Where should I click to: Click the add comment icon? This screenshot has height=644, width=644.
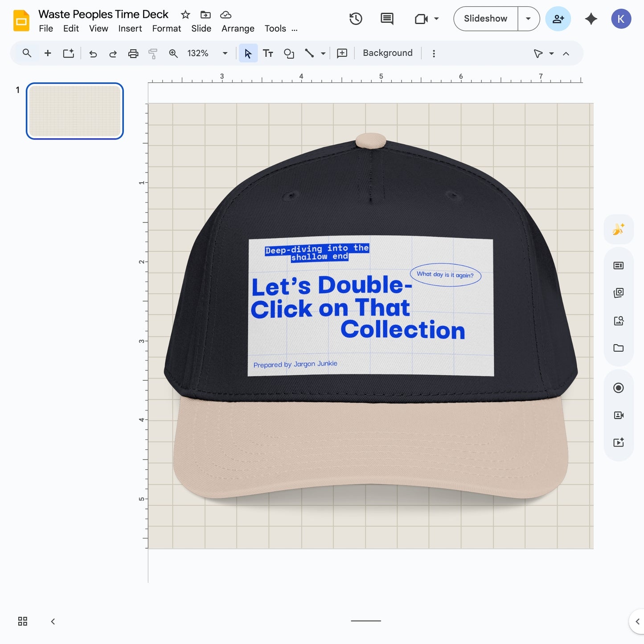point(342,53)
